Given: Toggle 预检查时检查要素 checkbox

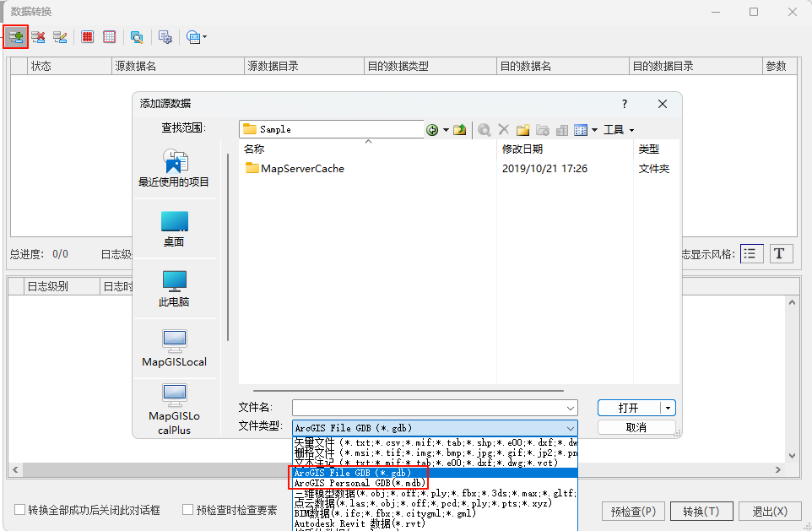Looking at the screenshot, I should coord(188,510).
